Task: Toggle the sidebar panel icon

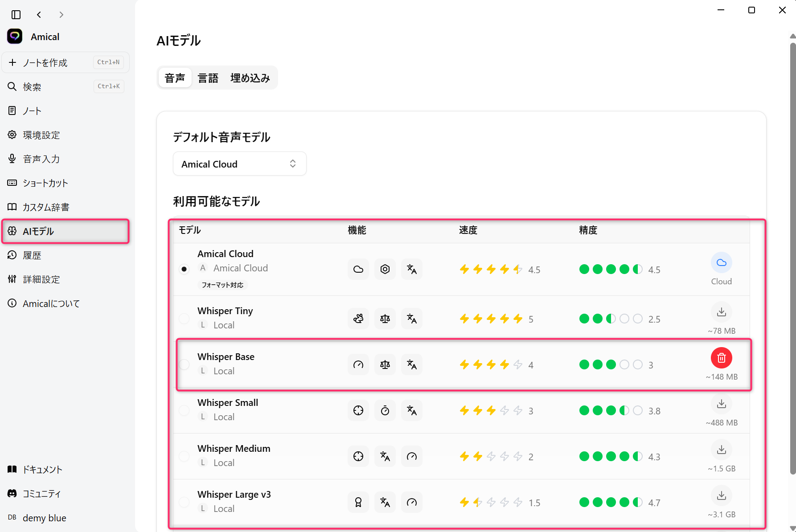Action: coord(16,15)
